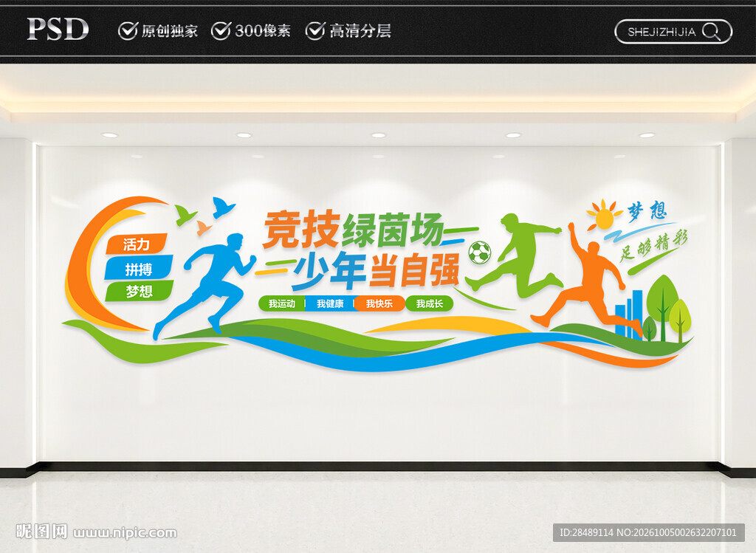Click the PSD logo text
The image size is (756, 553).
(x=58, y=30)
